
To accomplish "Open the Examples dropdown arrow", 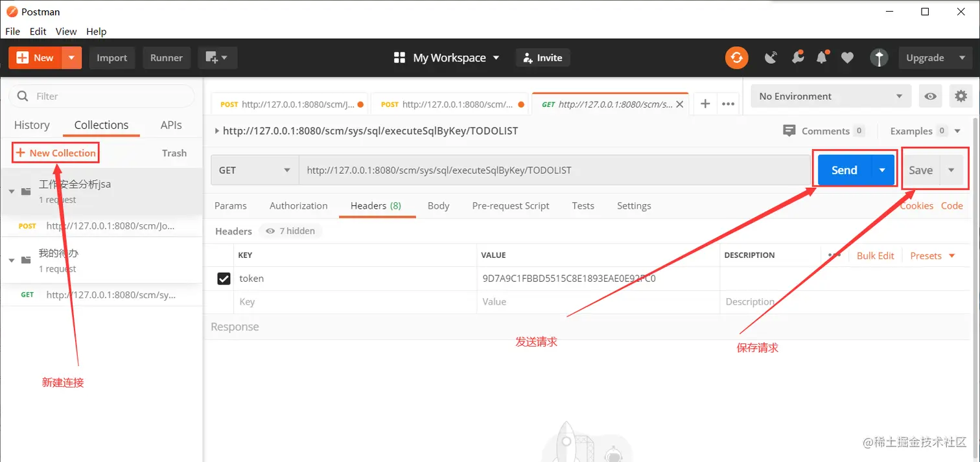I will pyautogui.click(x=957, y=131).
